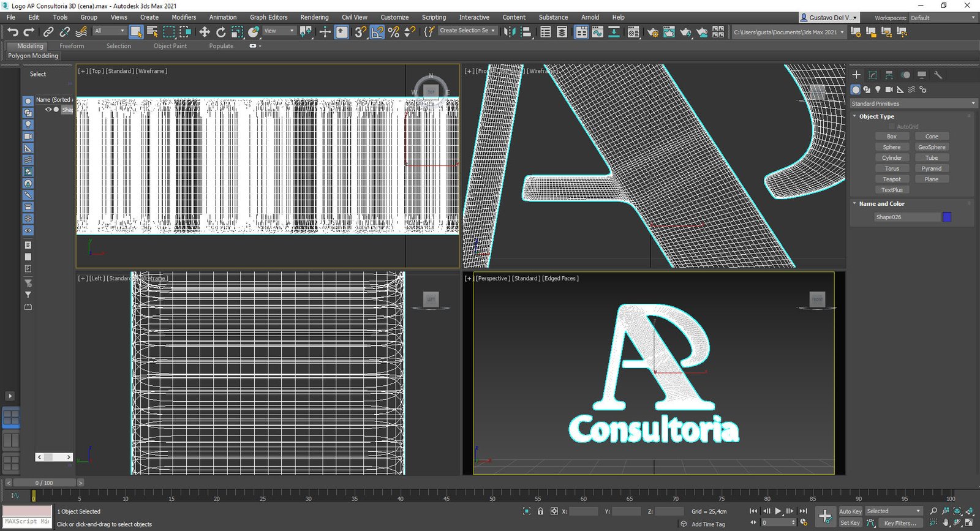Open the View reference coordinate dropdown

pyautogui.click(x=279, y=31)
